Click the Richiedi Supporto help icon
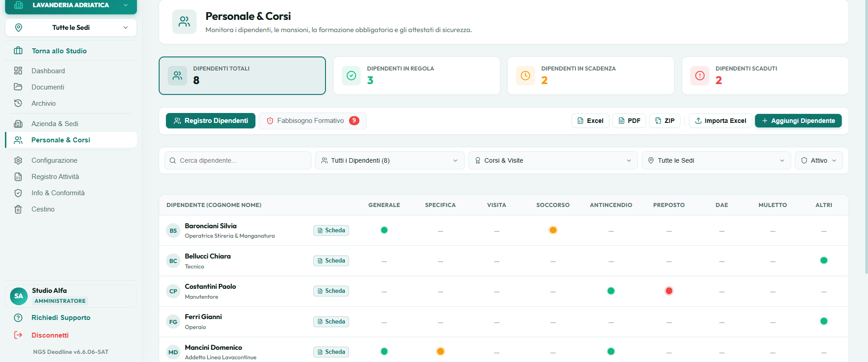This screenshot has height=362, width=868. point(18,318)
